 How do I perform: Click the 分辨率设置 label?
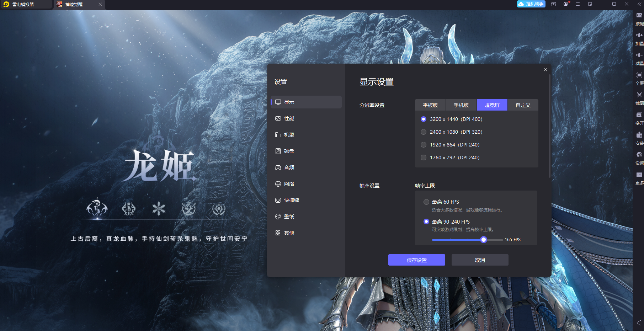(372, 105)
